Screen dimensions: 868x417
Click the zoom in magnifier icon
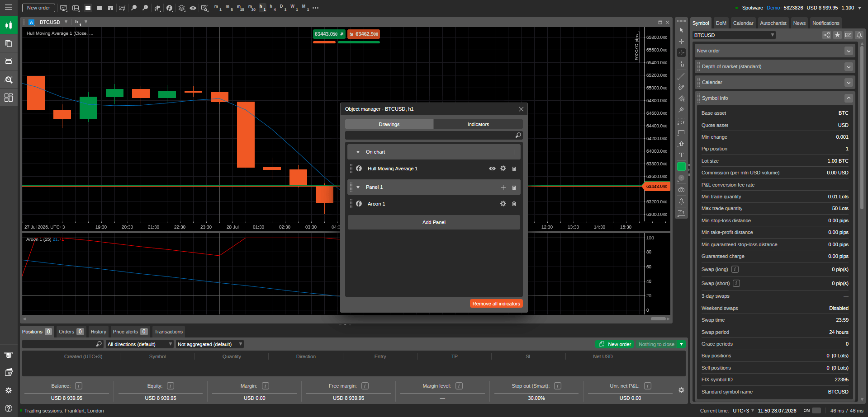coord(145,8)
